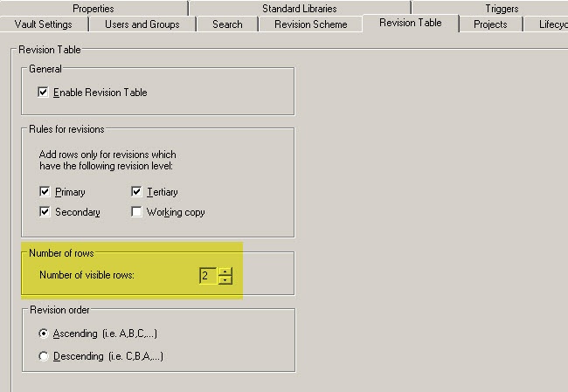Open the Projects tab
The image size is (568, 392).
(x=490, y=24)
